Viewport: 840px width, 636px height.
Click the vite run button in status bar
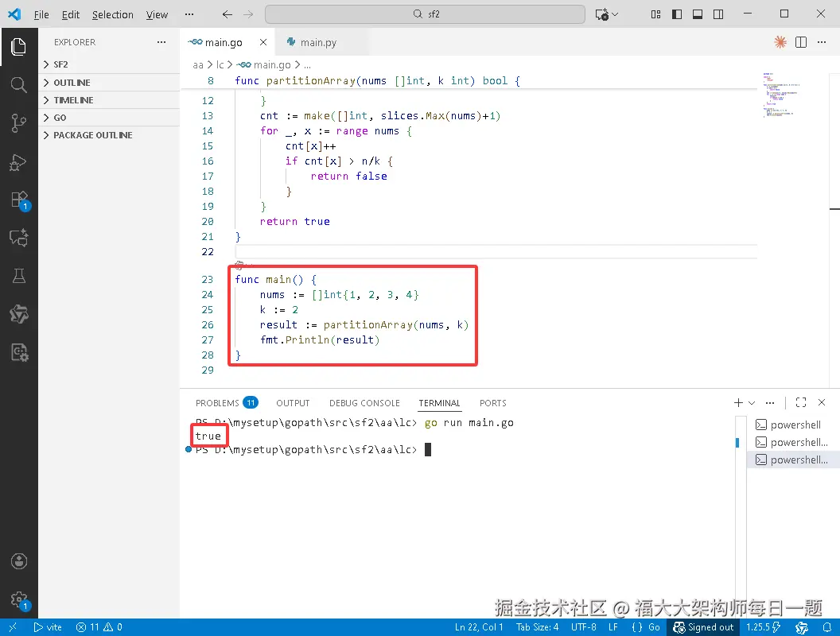point(48,627)
